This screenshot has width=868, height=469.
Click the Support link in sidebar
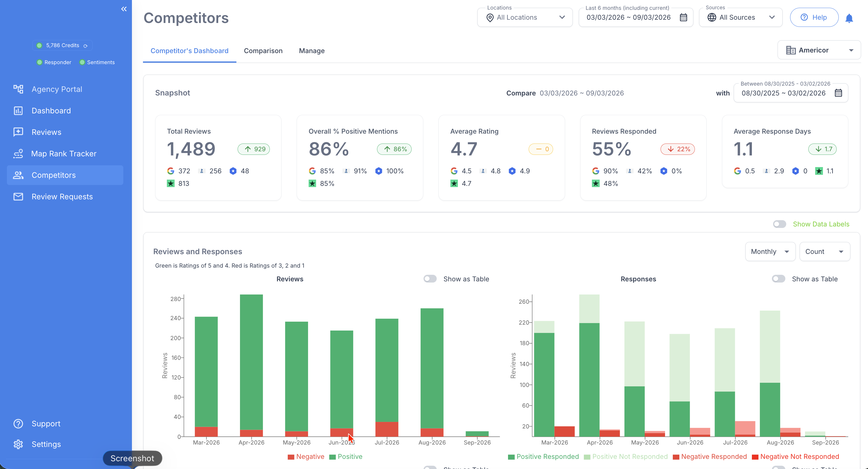46,424
